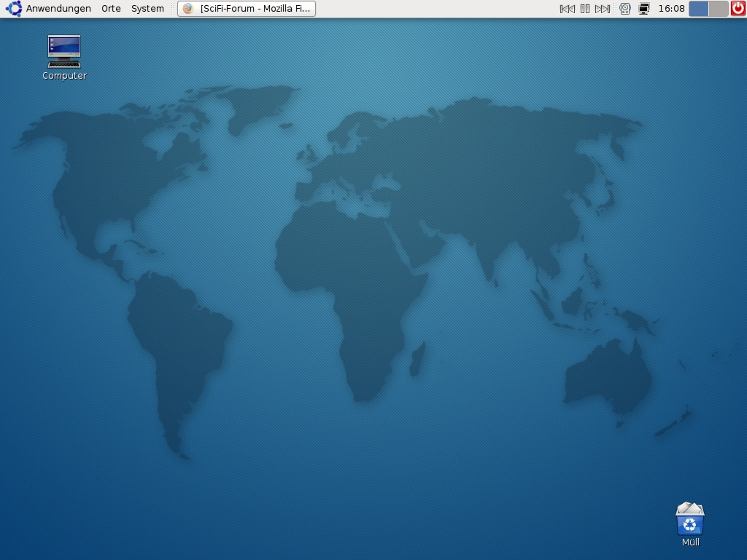Select the Computer desktop icon
The height and width of the screenshot is (560, 747).
64,51
